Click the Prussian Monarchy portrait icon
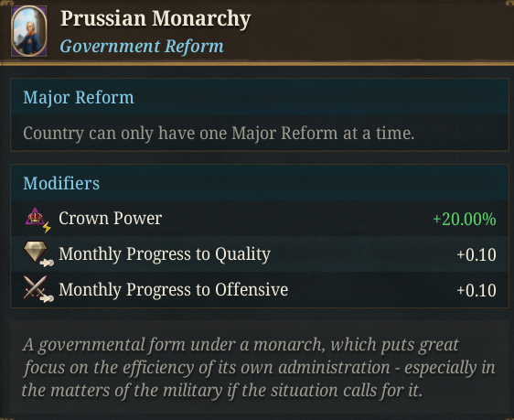The height and width of the screenshot is (420, 514). pyautogui.click(x=29, y=31)
